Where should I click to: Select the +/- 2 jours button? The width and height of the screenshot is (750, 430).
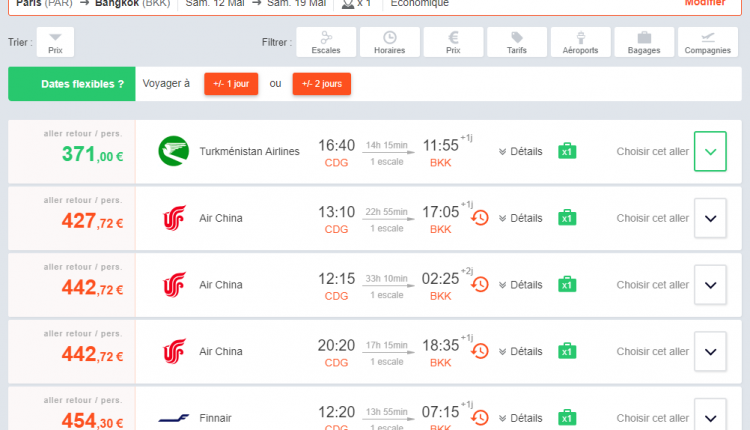(321, 84)
